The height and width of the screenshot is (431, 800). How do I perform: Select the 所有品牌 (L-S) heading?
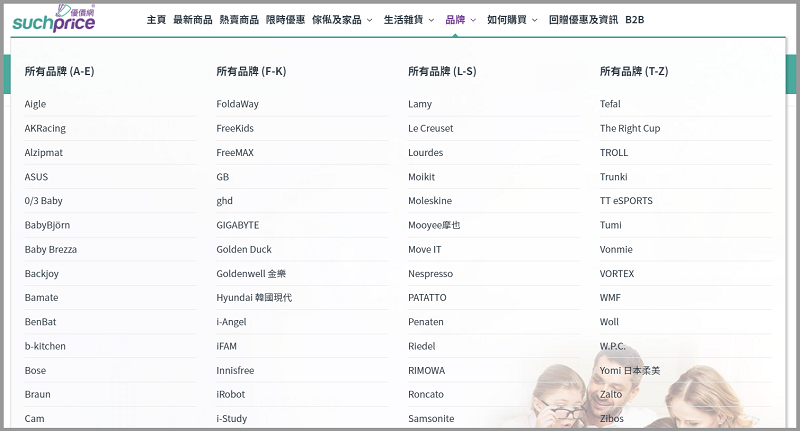(x=442, y=71)
